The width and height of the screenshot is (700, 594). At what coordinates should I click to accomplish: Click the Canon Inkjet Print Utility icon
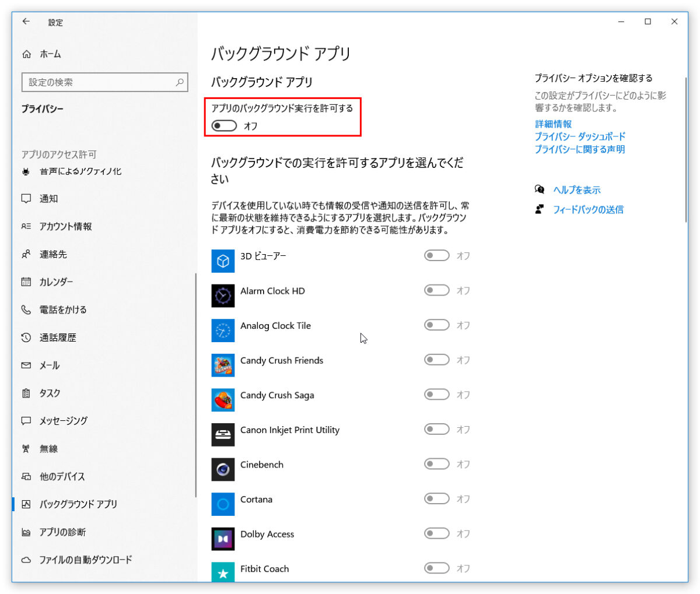223,435
